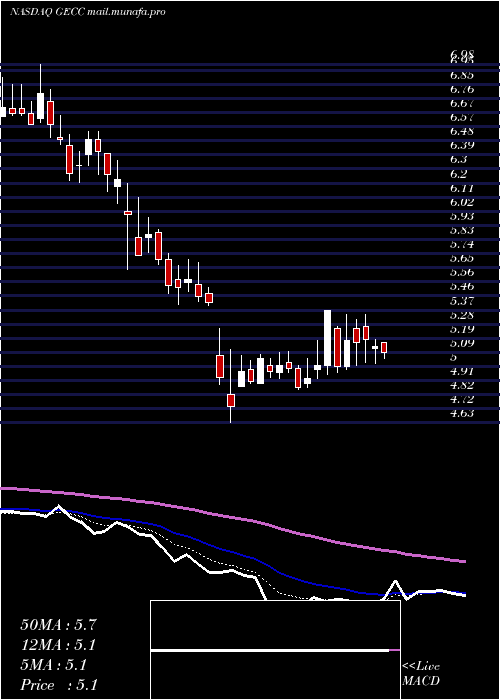Click the 6.2 price axis label

(x=459, y=174)
